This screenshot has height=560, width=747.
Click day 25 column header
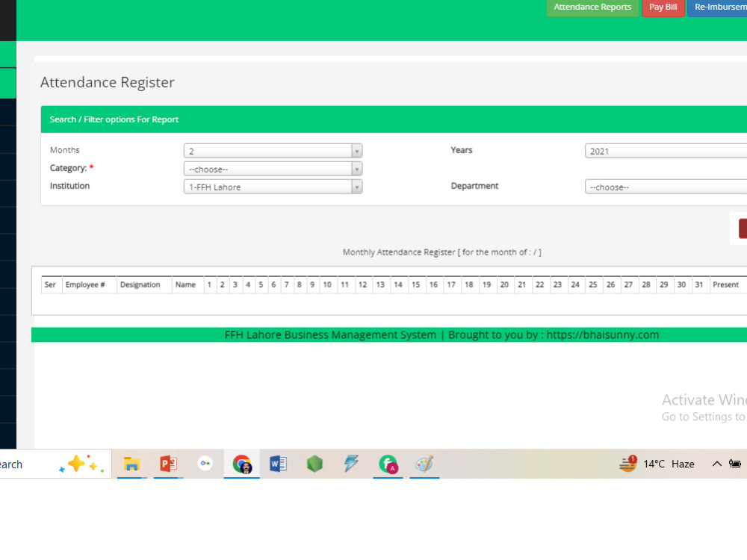[593, 284]
